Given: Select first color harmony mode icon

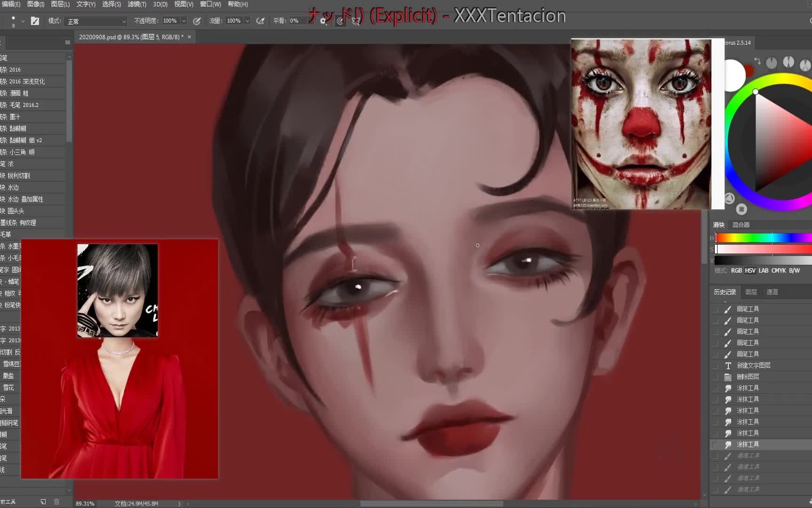Looking at the screenshot, I should click(x=772, y=63).
